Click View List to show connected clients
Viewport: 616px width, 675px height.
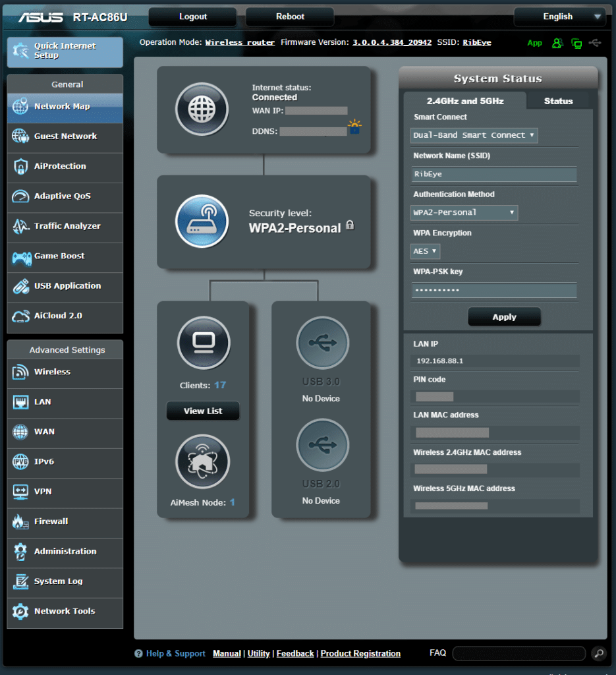tap(202, 411)
